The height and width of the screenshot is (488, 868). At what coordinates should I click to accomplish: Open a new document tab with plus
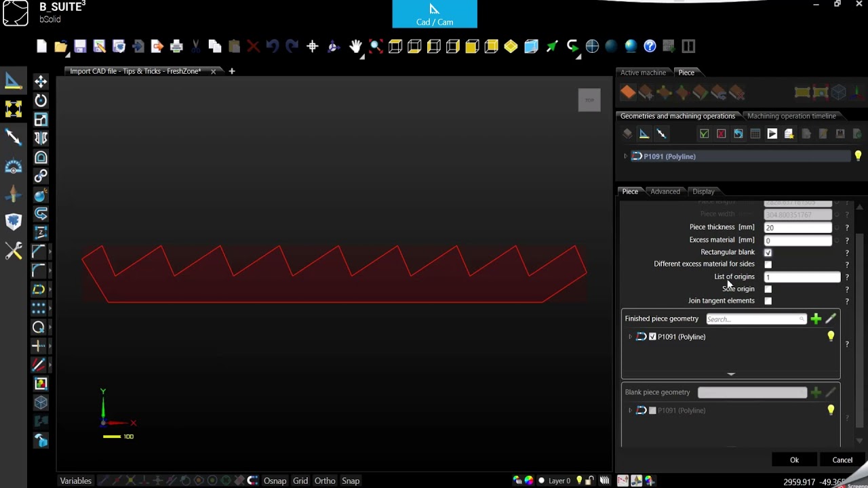pos(231,71)
